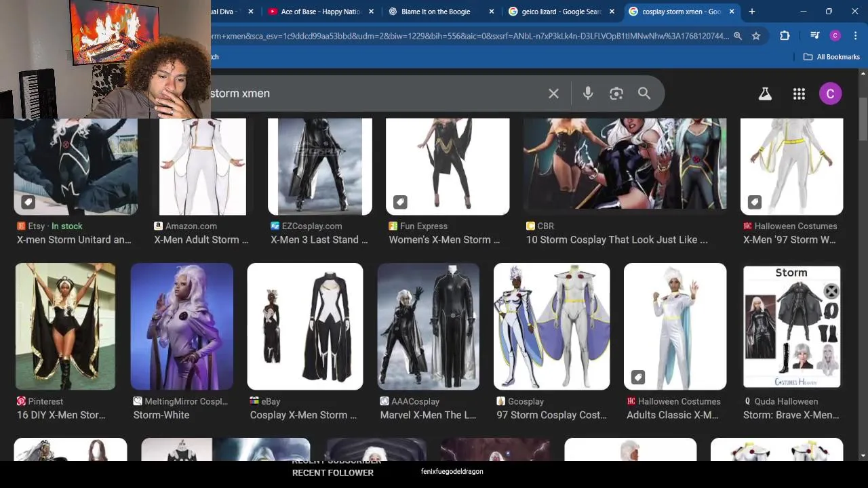Open Google Lens image search icon

(x=616, y=94)
